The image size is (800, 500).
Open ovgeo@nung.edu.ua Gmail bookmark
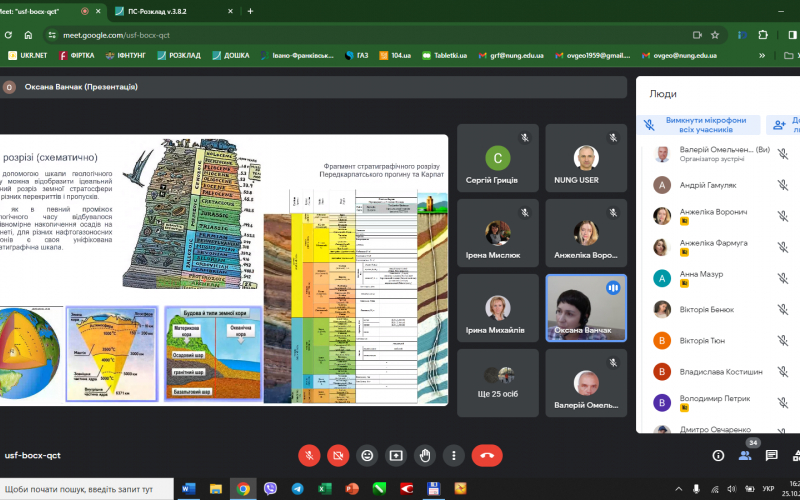click(679, 55)
